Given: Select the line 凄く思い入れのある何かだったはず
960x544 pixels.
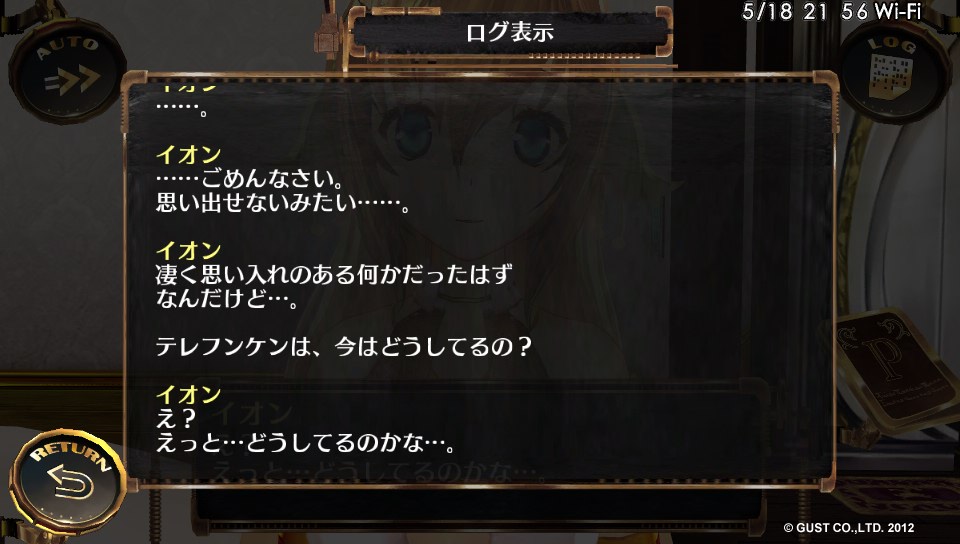Looking at the screenshot, I should pos(334,275).
